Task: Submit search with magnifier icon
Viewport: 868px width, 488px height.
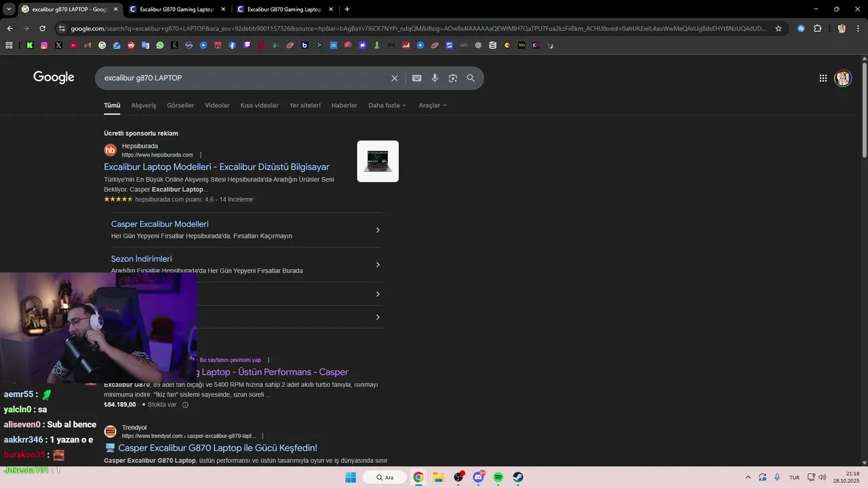Action: (x=471, y=78)
